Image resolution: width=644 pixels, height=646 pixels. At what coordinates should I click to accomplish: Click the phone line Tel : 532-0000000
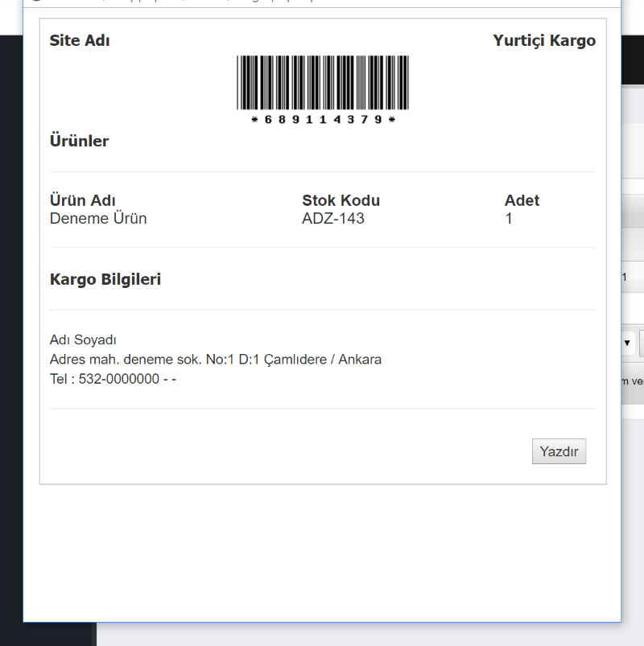(113, 379)
